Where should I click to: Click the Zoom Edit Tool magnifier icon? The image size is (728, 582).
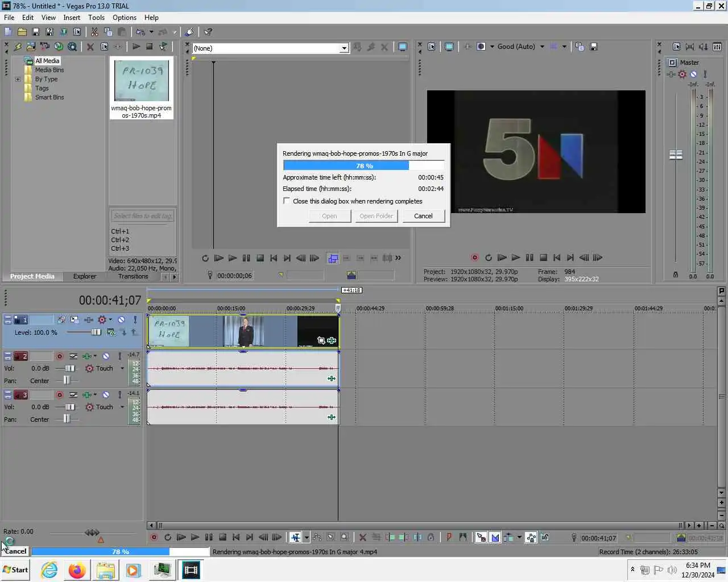click(x=345, y=537)
